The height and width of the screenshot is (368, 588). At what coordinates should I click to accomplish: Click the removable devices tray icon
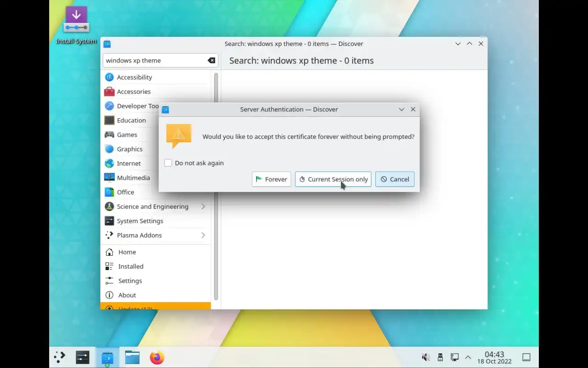[440, 357]
